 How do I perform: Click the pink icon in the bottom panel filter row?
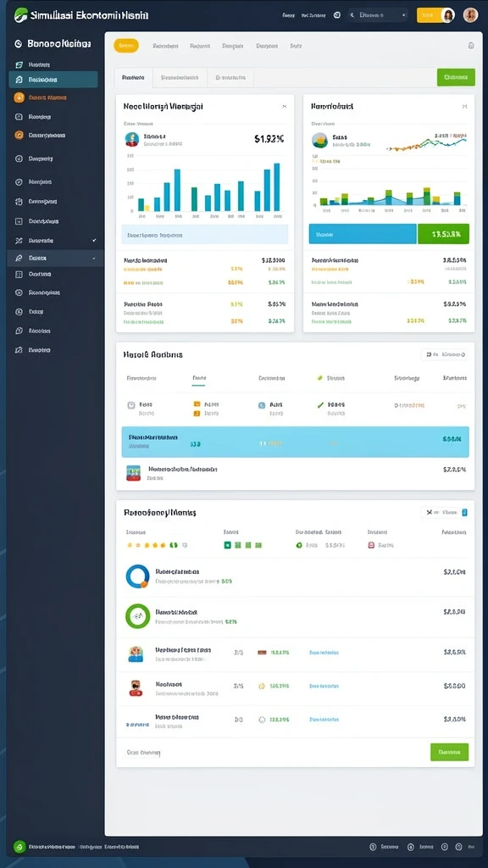371,545
